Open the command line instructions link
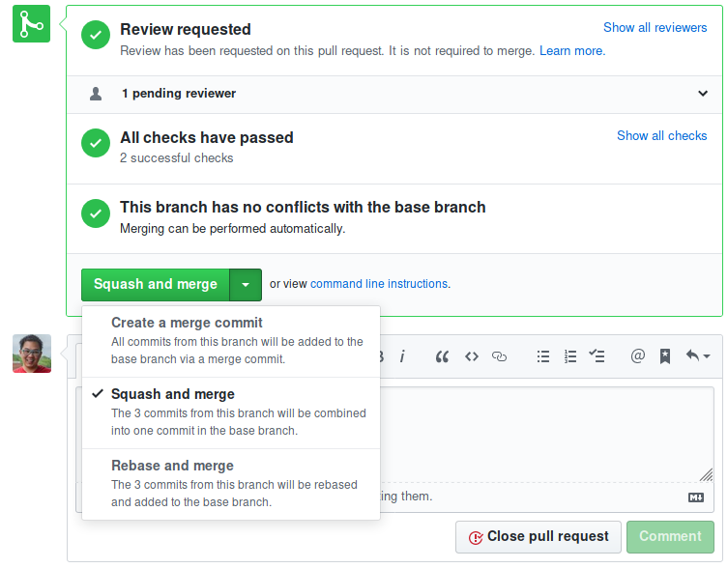The height and width of the screenshot is (568, 728). point(379,284)
